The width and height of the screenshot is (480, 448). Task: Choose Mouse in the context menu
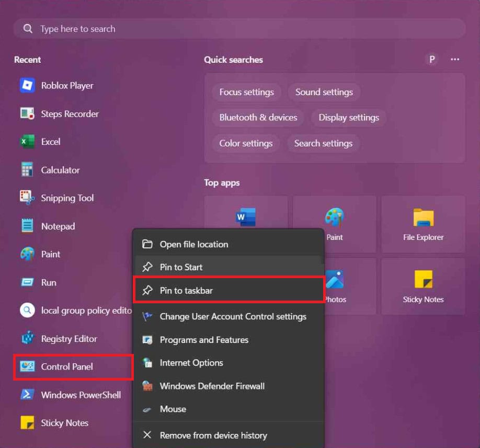point(230,409)
